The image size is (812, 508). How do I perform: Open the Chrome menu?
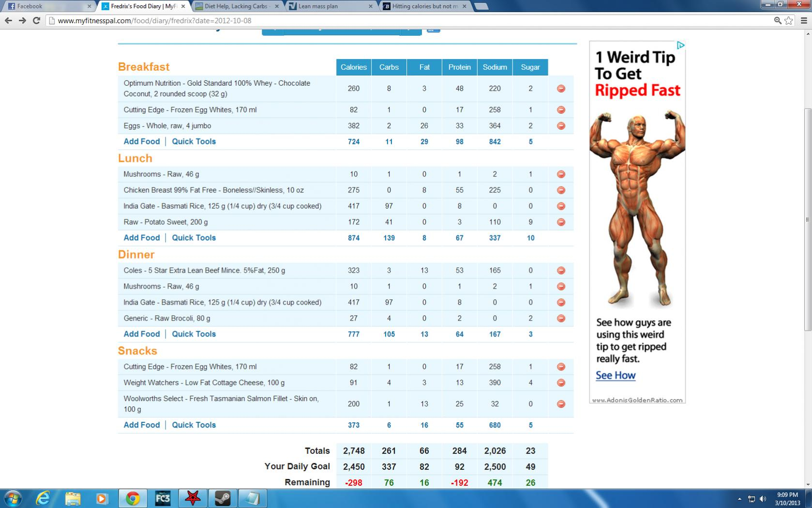[803, 20]
